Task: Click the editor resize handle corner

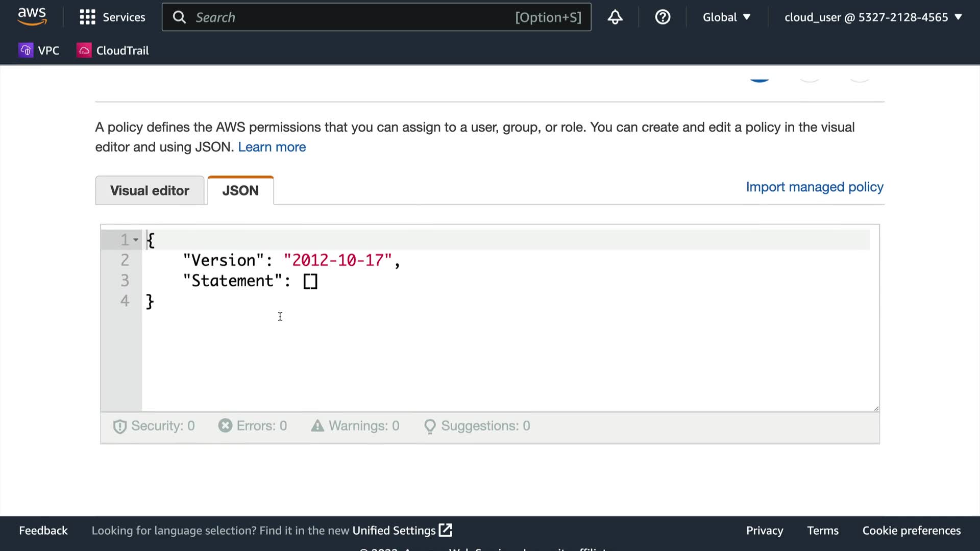Action: tap(876, 408)
